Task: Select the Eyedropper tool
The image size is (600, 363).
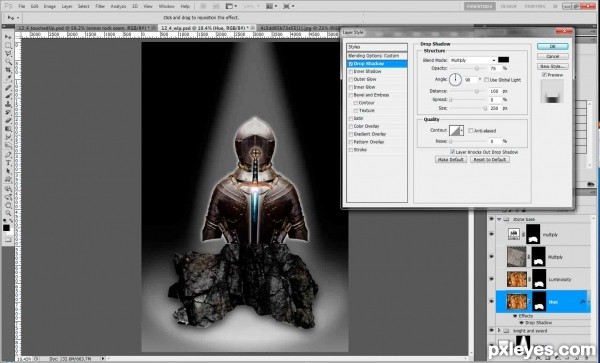Action: (8, 78)
